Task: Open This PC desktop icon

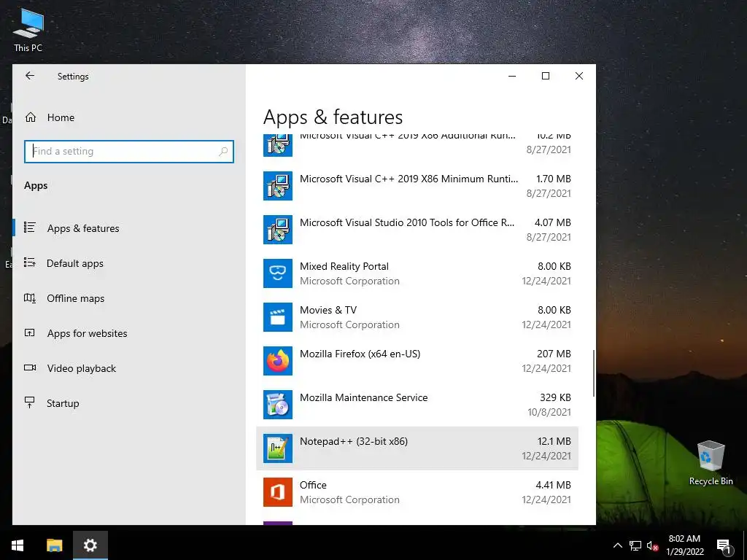Action: (28, 29)
